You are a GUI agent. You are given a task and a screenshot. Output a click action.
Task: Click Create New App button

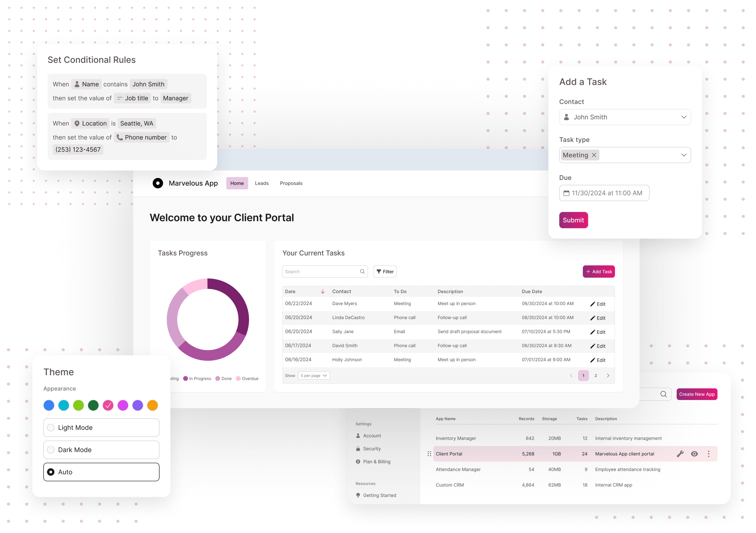pyautogui.click(x=697, y=394)
